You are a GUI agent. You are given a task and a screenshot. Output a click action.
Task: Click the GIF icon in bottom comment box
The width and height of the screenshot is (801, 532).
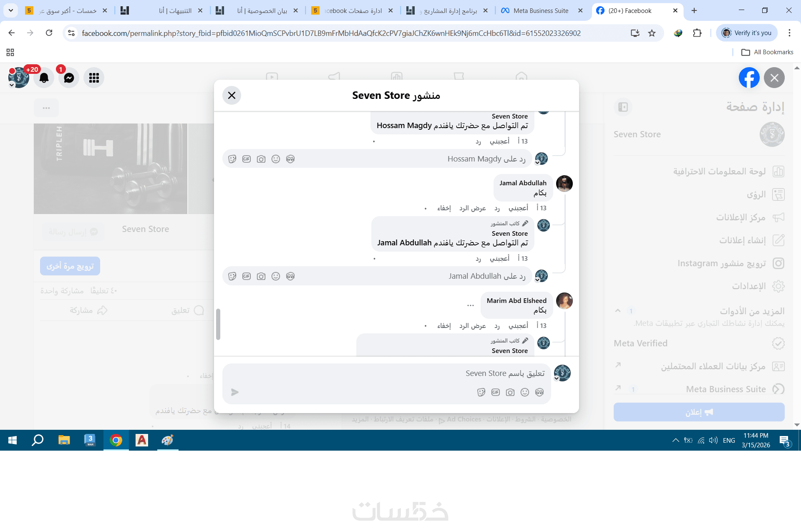point(495,392)
